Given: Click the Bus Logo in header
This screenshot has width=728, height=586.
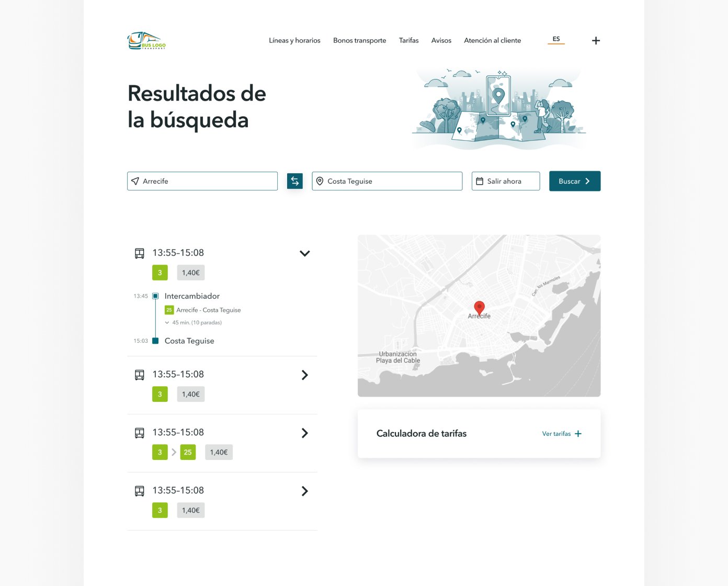Looking at the screenshot, I should (146, 40).
